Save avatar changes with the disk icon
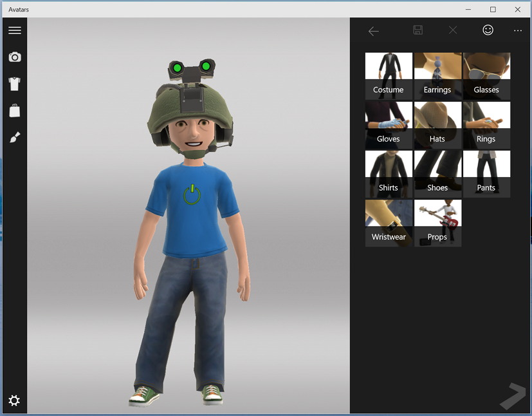Image resolution: width=532 pixels, height=416 pixels. coord(418,30)
